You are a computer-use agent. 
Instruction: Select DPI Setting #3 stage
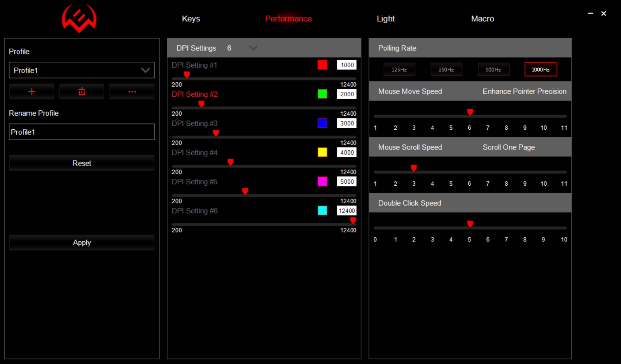[195, 124]
